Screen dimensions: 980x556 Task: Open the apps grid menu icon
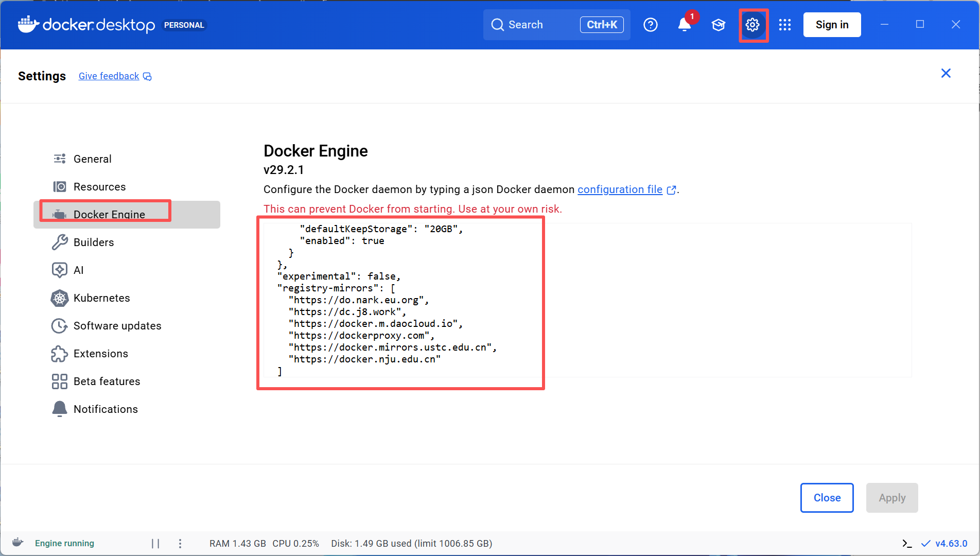[x=785, y=25]
